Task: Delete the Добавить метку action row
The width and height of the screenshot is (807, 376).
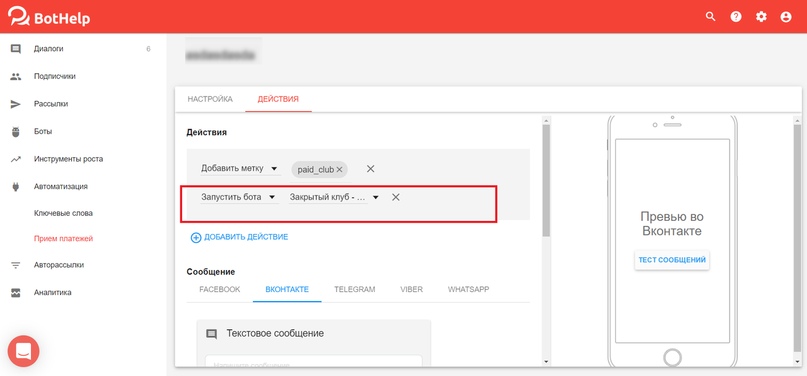Action: pyautogui.click(x=371, y=169)
